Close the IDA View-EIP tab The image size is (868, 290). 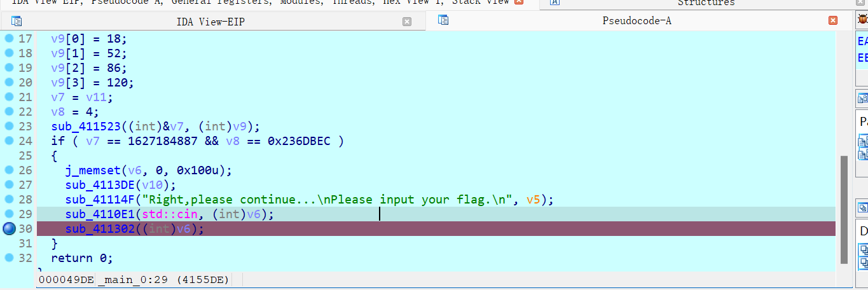point(407,22)
